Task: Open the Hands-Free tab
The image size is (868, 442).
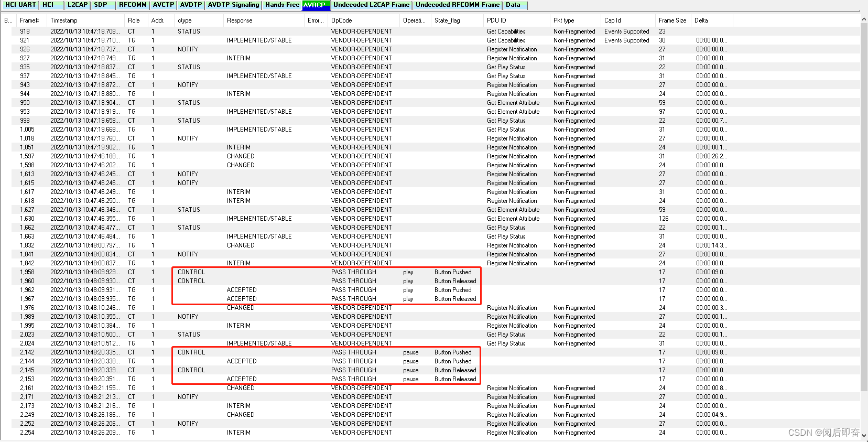Action: (282, 5)
